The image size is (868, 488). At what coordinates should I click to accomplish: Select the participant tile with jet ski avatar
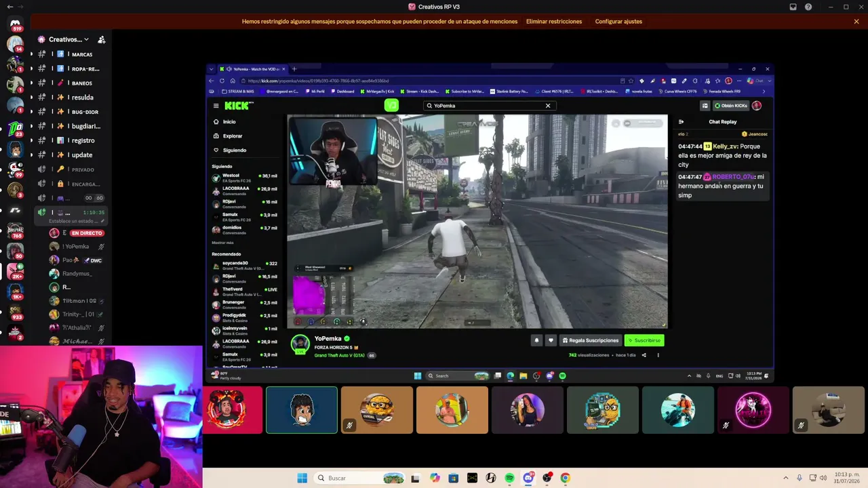coord(677,410)
